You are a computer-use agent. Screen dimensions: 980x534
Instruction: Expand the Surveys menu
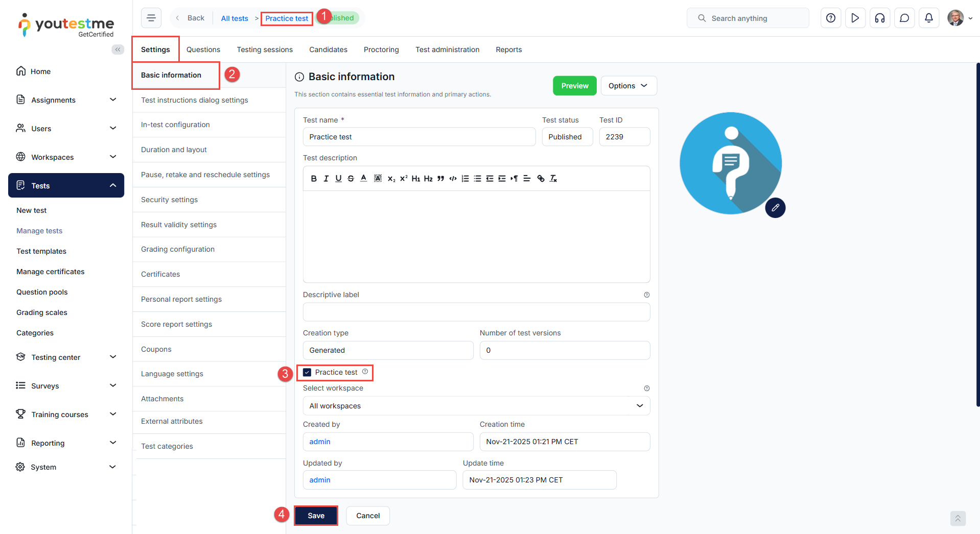point(66,386)
